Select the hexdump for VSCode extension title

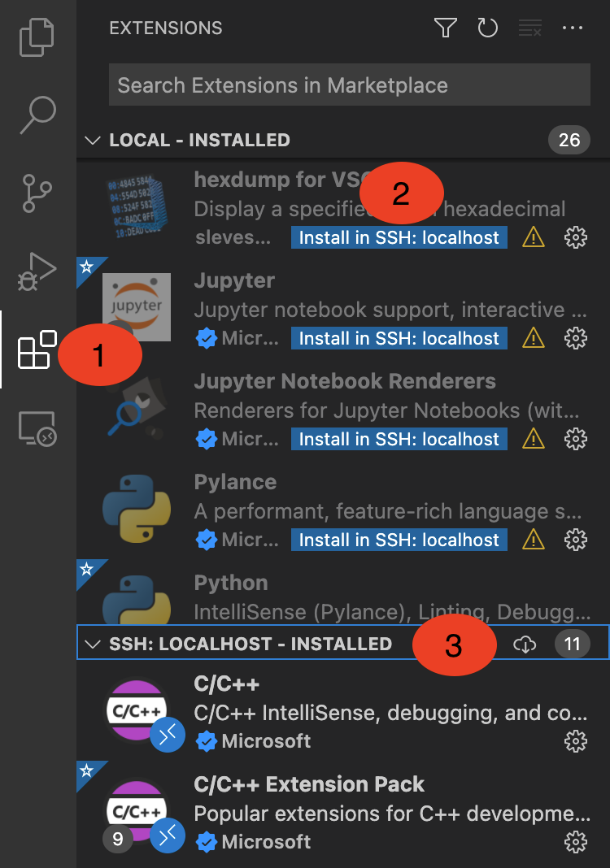[x=281, y=180]
